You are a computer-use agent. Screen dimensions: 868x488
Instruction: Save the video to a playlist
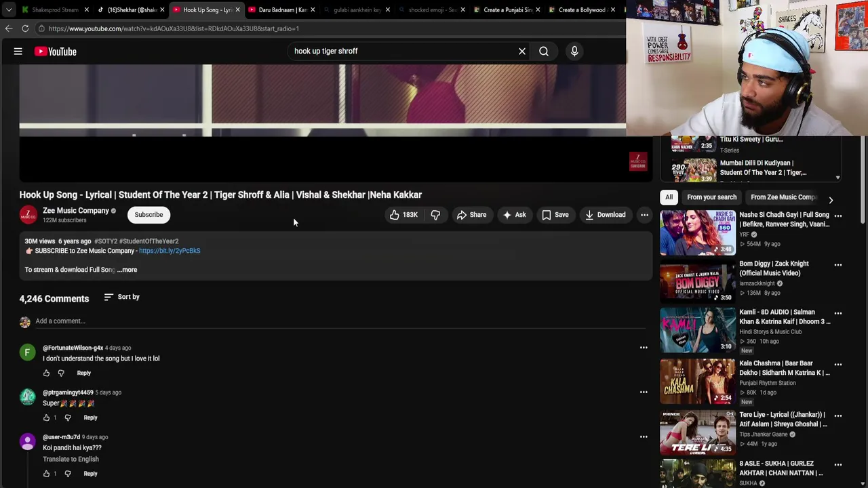555,215
